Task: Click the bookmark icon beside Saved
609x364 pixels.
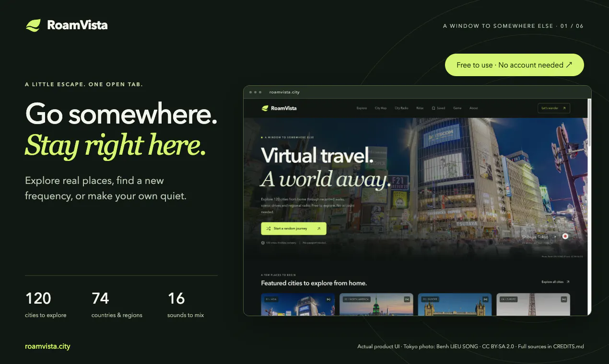Action: coord(433,108)
